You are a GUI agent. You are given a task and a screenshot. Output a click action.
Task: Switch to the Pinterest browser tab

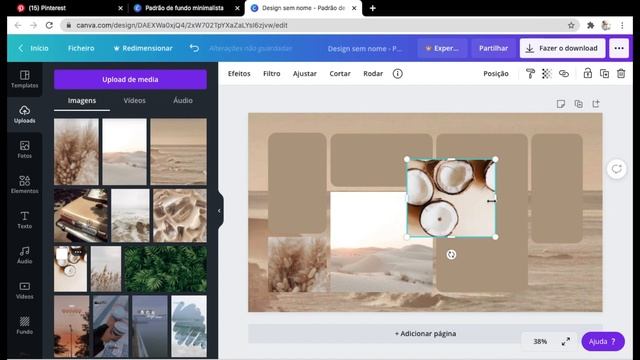pyautogui.click(x=69, y=8)
